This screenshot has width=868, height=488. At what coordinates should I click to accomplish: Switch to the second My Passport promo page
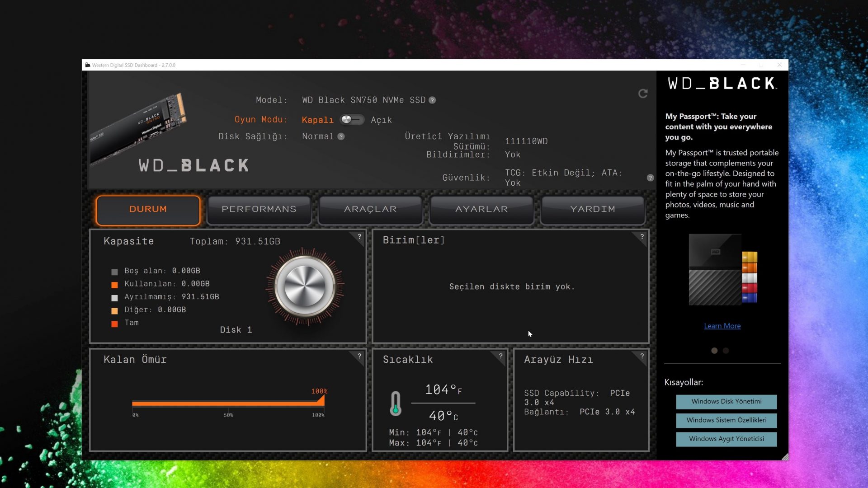(727, 350)
